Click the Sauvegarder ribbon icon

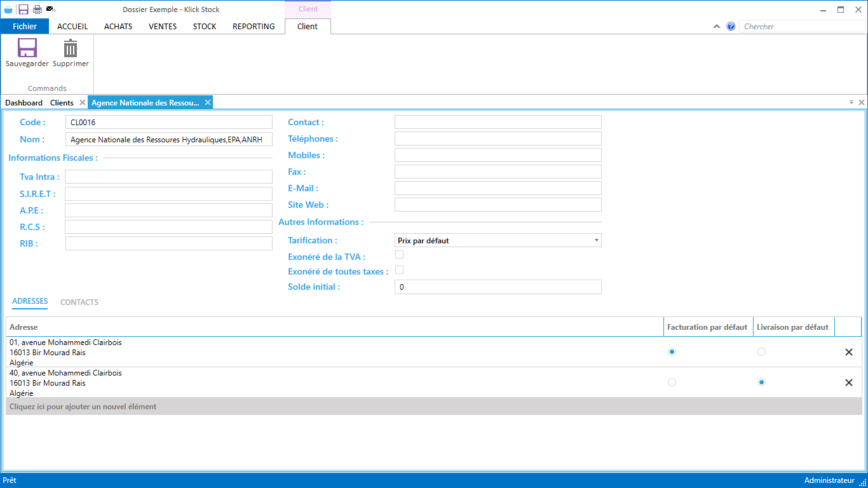(x=27, y=49)
